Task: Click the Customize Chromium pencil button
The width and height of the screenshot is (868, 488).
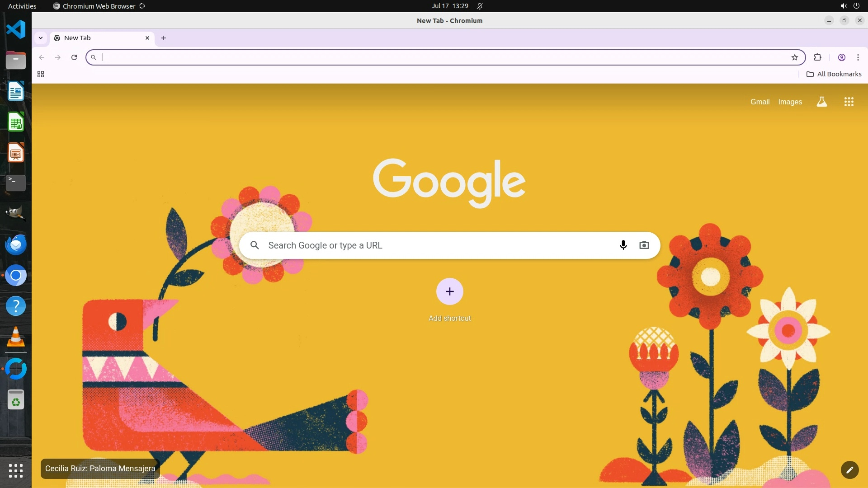Action: click(849, 469)
